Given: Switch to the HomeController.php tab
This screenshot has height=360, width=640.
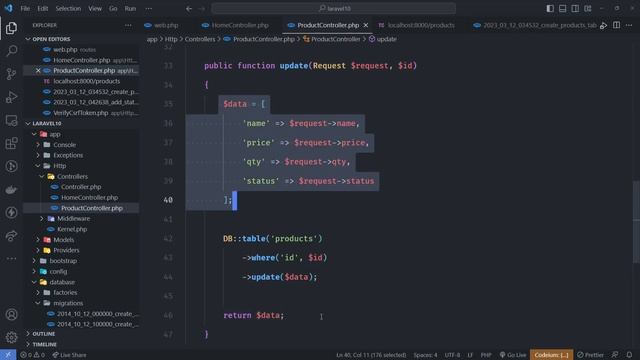Looking at the screenshot, I should (x=236, y=25).
